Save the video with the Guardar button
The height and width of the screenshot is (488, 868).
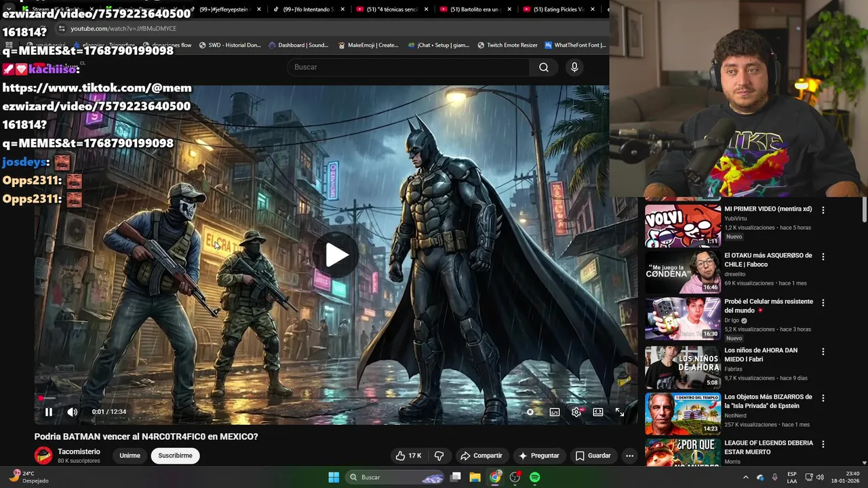tap(593, 455)
